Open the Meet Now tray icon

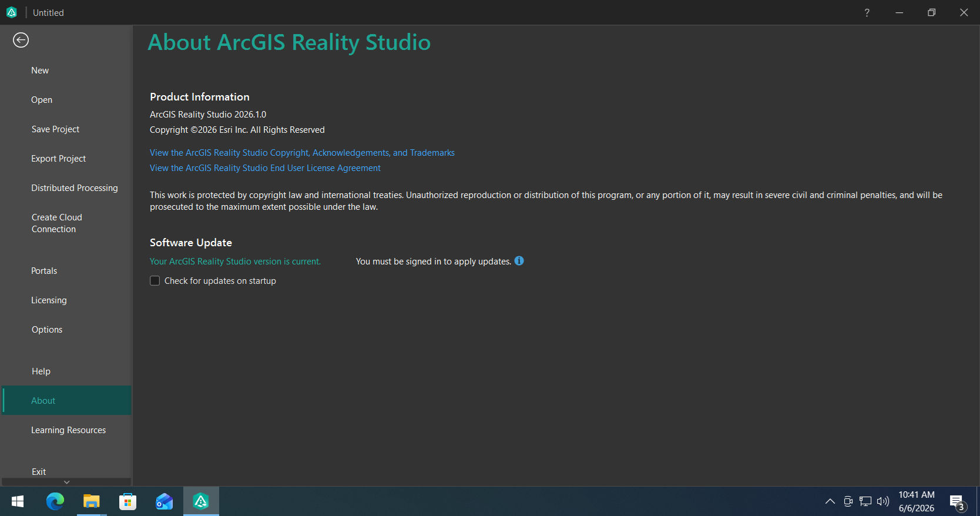pos(848,501)
